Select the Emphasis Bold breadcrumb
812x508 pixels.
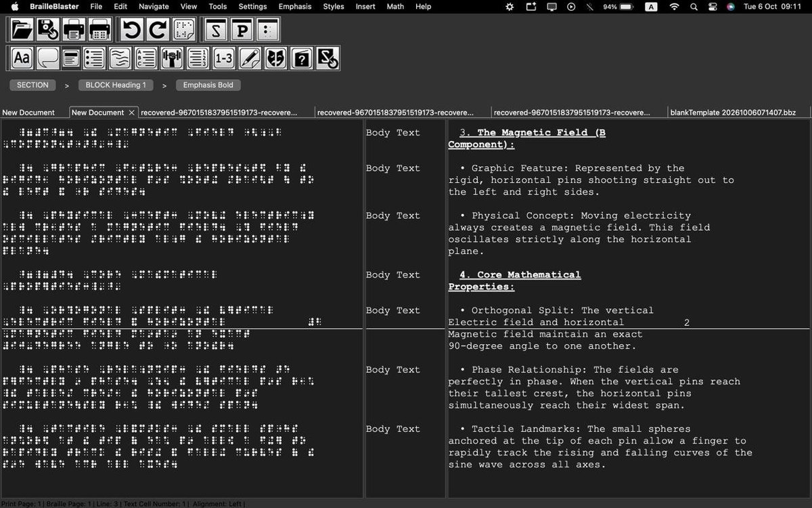pyautogui.click(x=208, y=85)
